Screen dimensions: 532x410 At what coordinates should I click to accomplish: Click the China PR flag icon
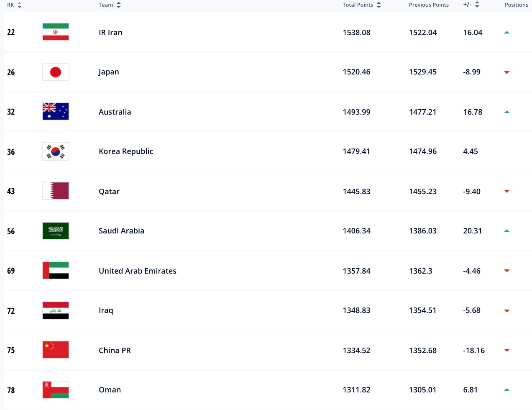point(56,350)
